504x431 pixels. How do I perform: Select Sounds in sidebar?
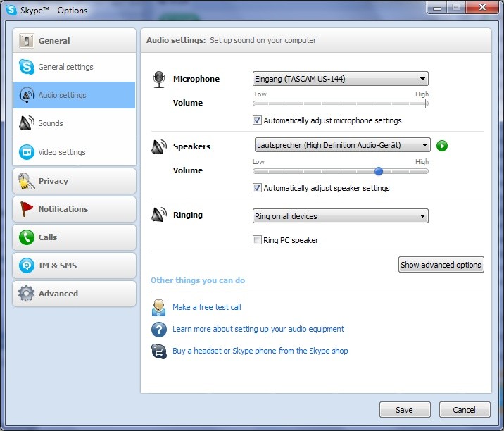coord(74,123)
